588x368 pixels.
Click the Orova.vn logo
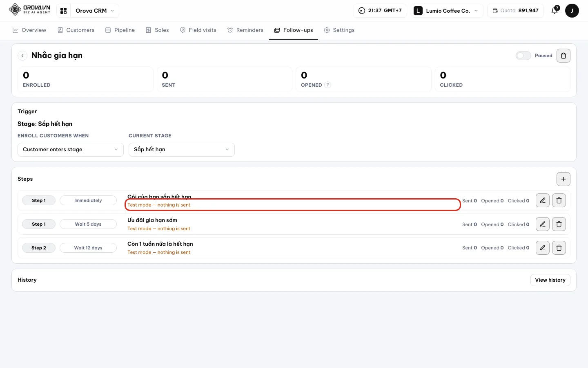29,9
